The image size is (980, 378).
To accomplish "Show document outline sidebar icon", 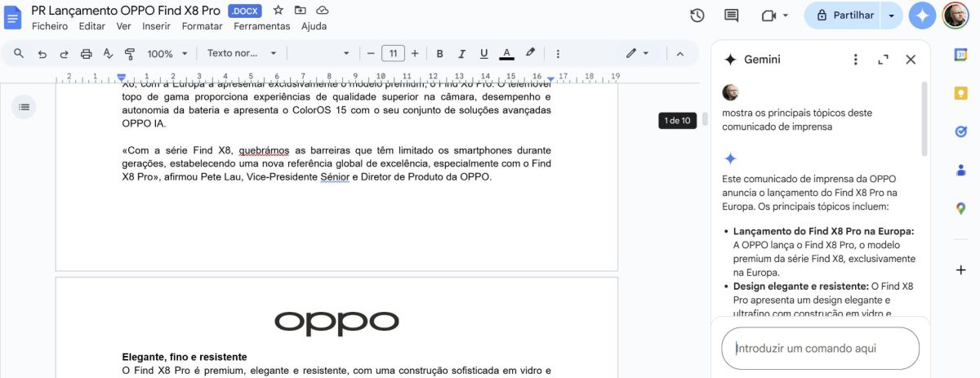I will 24,106.
